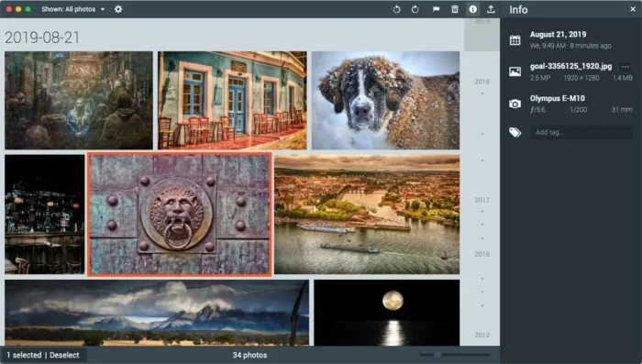Select the full moon photo thumbnail

(x=386, y=313)
